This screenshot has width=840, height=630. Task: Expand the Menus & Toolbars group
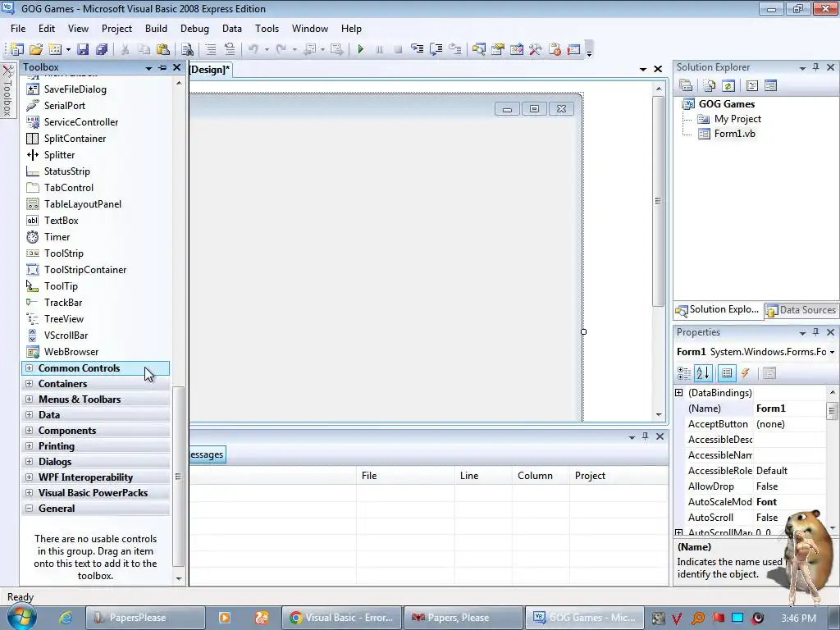click(x=29, y=399)
